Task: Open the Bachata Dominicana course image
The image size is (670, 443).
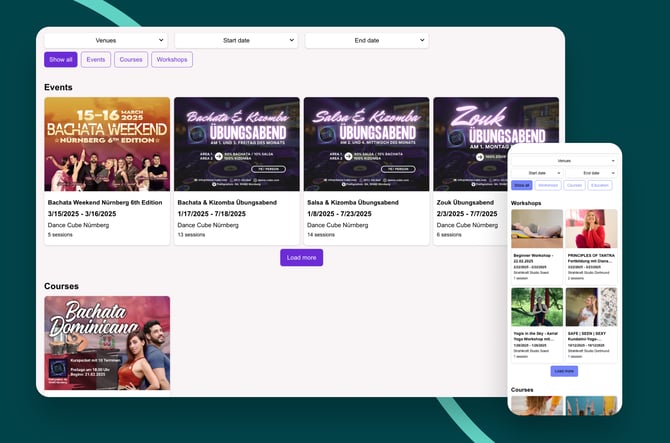Action: [107, 342]
